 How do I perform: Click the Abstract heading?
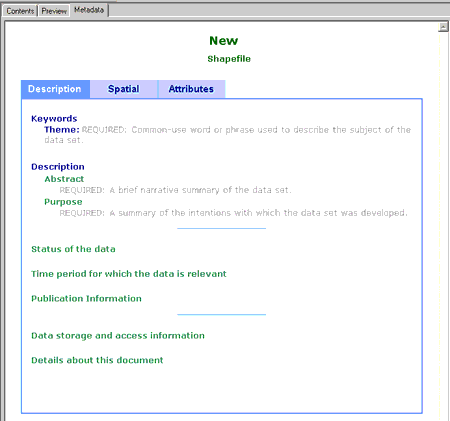pos(64,179)
